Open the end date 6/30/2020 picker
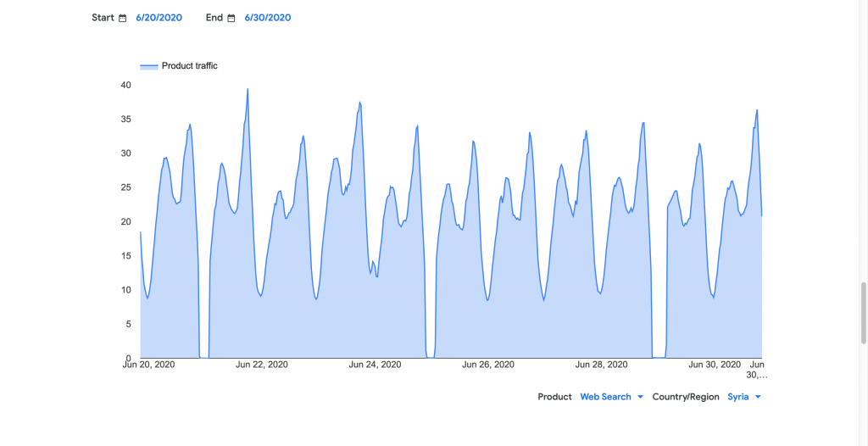This screenshot has width=868, height=446. click(x=268, y=18)
